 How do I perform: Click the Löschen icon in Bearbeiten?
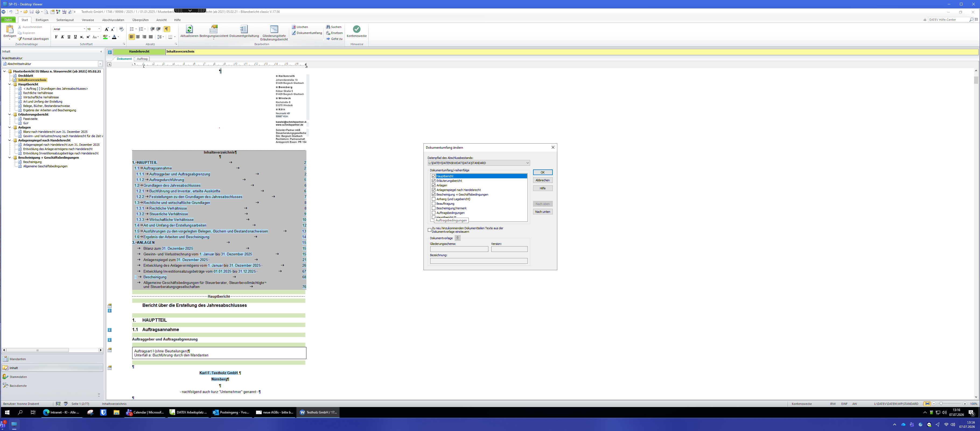pos(294,27)
